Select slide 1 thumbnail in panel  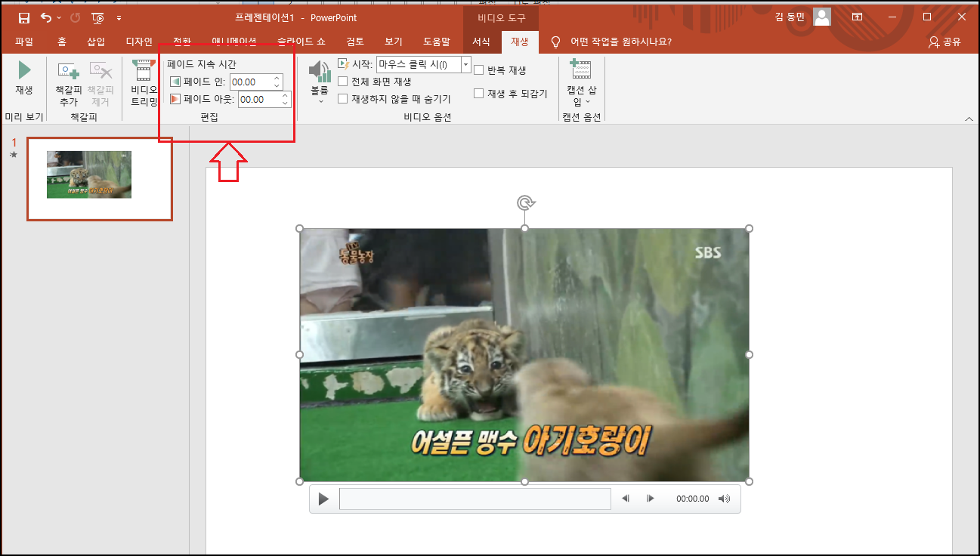tap(100, 179)
